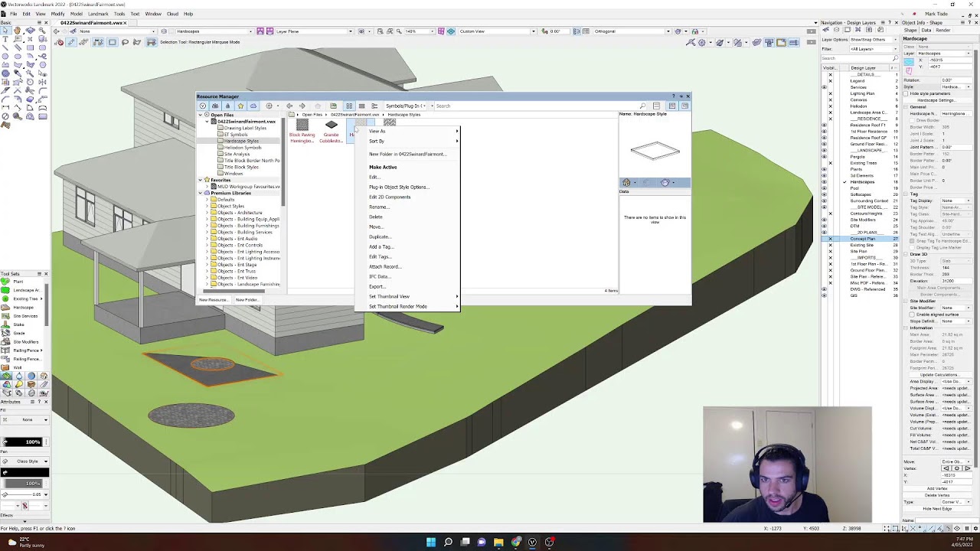Click the black pen color swatch
Screen dimensions: 980x551
25,473
